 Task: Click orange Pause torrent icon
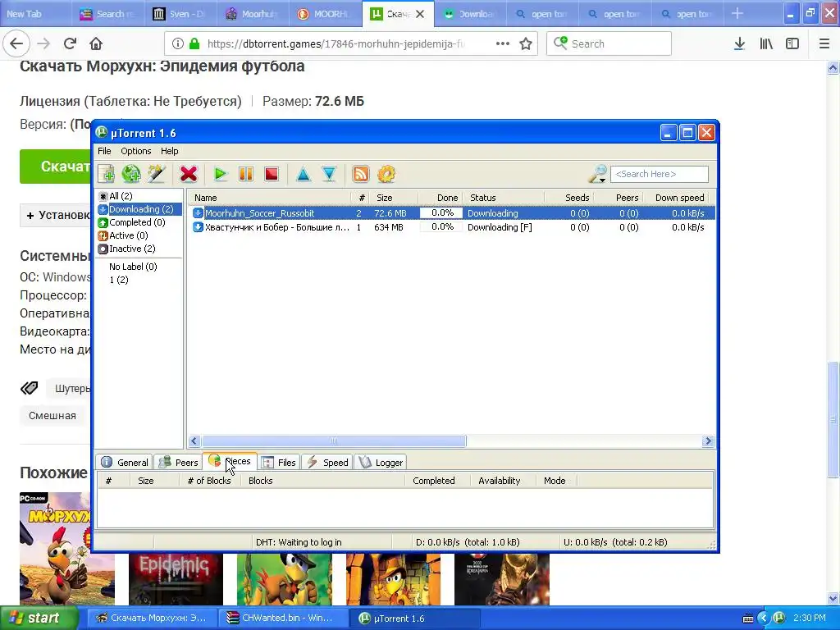[246, 174]
